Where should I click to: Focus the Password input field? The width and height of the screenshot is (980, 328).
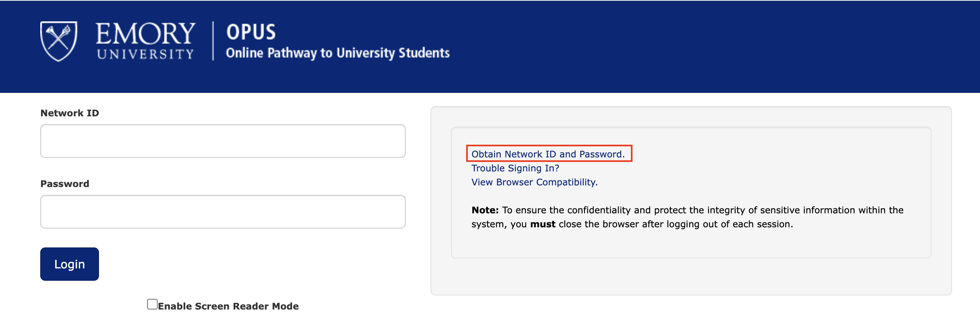click(223, 212)
